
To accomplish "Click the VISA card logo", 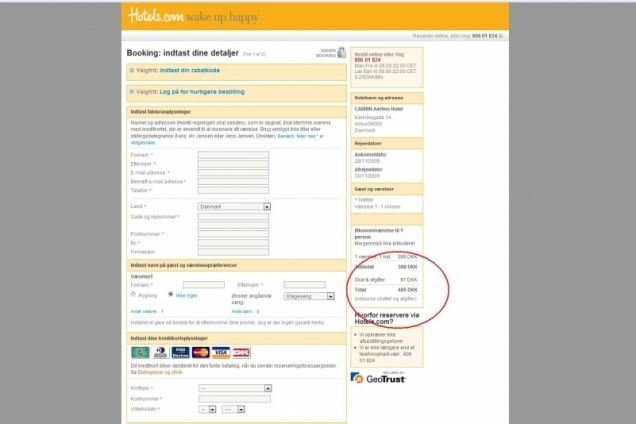I will coord(221,352).
